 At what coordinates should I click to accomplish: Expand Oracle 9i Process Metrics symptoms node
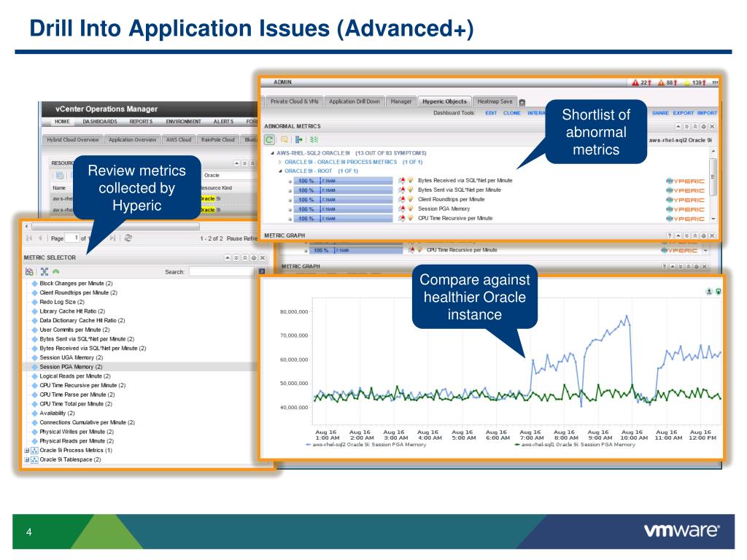280,163
